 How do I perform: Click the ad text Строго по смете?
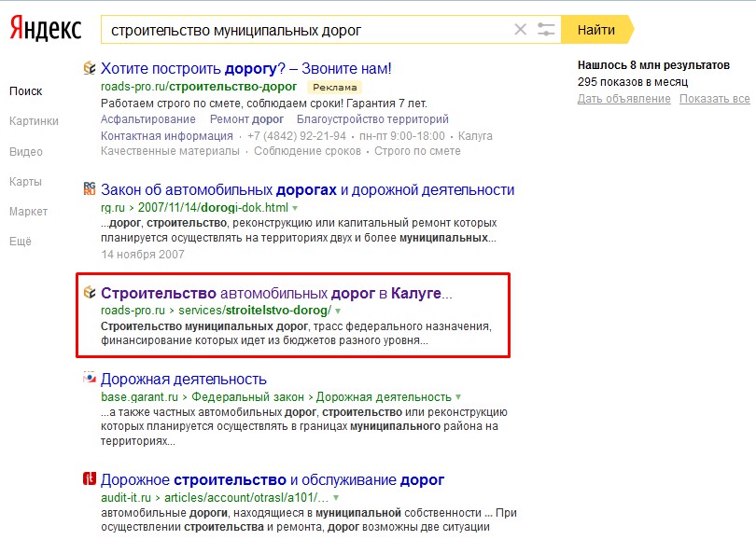pos(417,151)
